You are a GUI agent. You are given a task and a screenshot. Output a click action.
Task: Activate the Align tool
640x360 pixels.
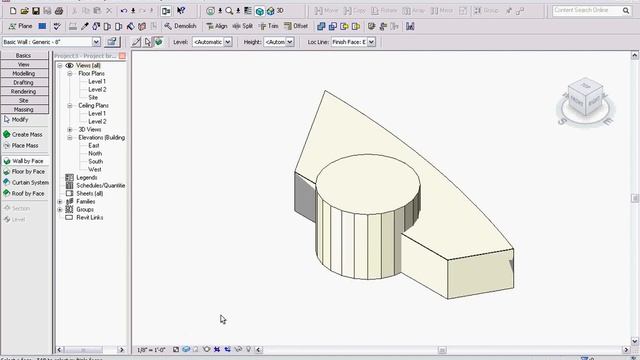point(217,26)
